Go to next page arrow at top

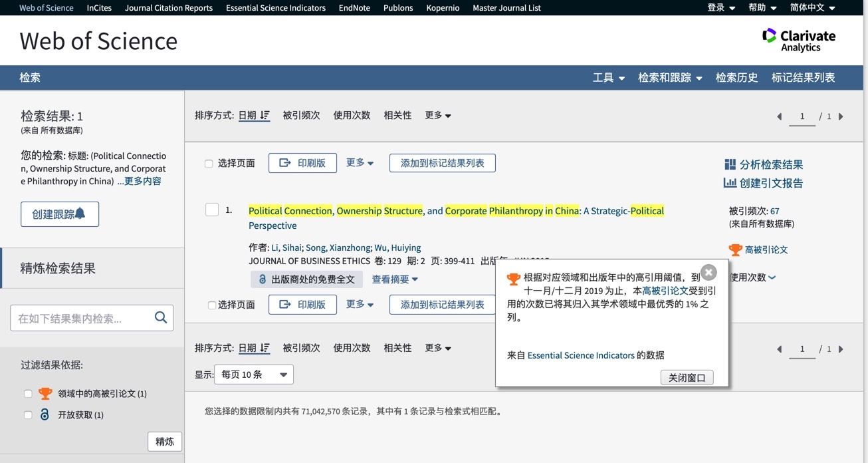pos(841,116)
